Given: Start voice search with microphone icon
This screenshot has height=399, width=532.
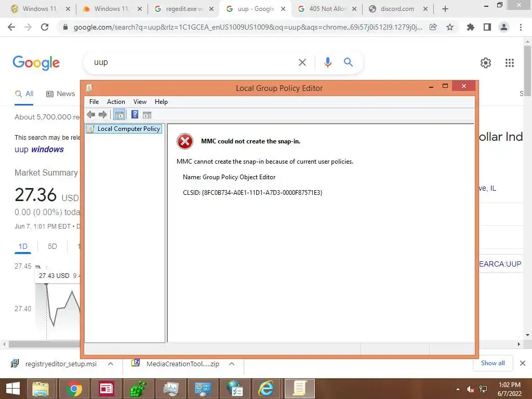Looking at the screenshot, I should [327, 62].
